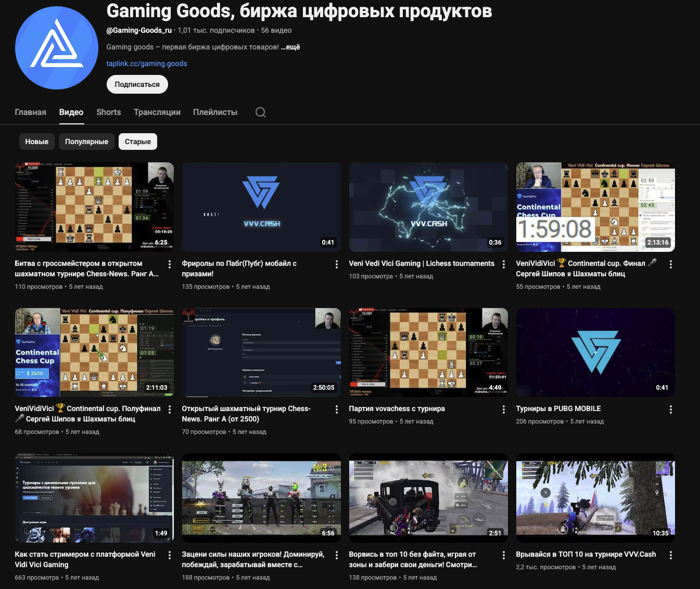
Task: Open video title 'Битва с гроссмейстером в открытом шахматном турнире'
Action: pyautogui.click(x=87, y=268)
